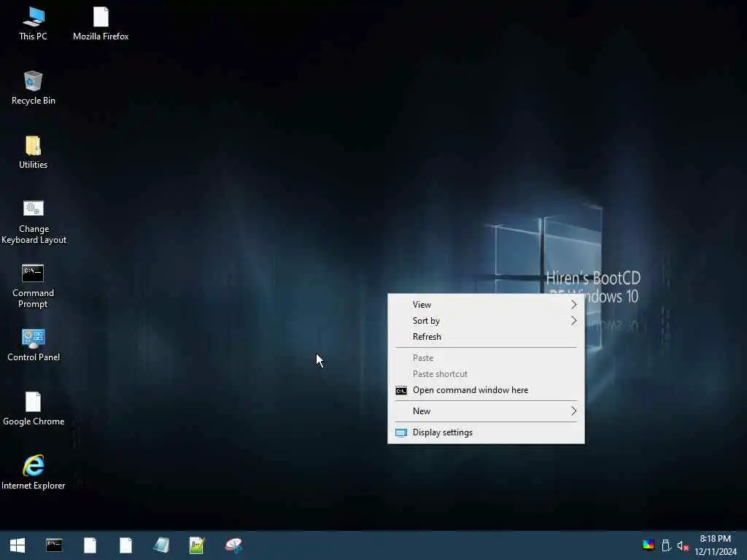The image size is (747, 560).
Task: Click the USB device tray icon
Action: (x=666, y=545)
